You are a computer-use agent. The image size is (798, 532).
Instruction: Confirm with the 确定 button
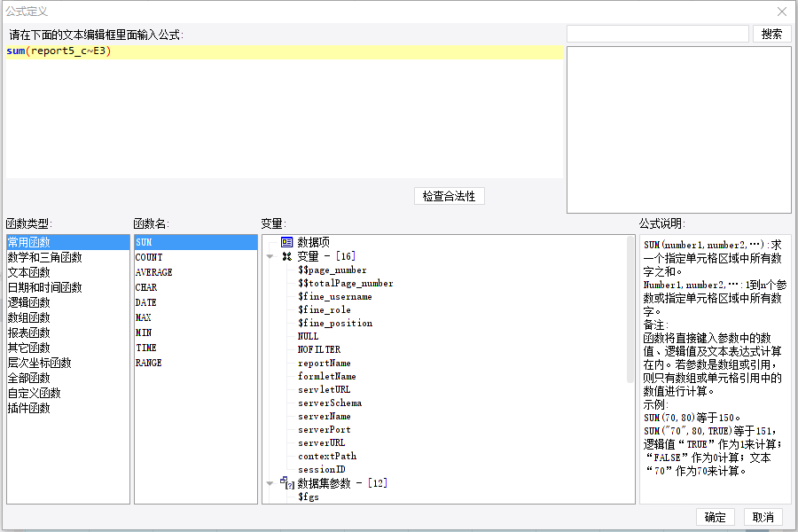pos(715,517)
